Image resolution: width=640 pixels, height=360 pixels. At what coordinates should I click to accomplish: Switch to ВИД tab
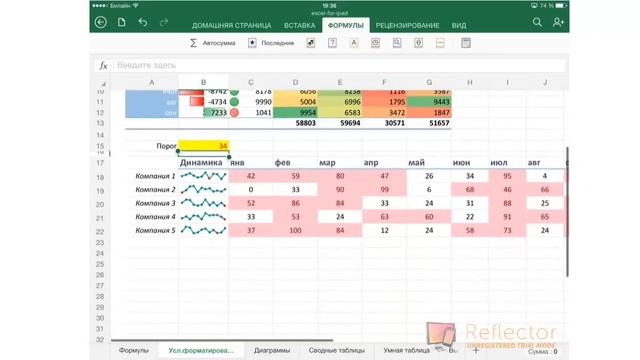click(459, 25)
